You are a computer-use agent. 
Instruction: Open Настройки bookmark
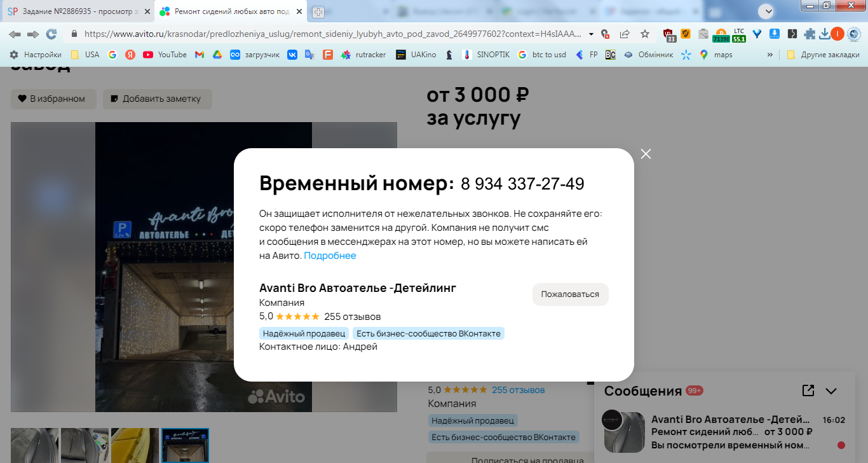coord(36,55)
